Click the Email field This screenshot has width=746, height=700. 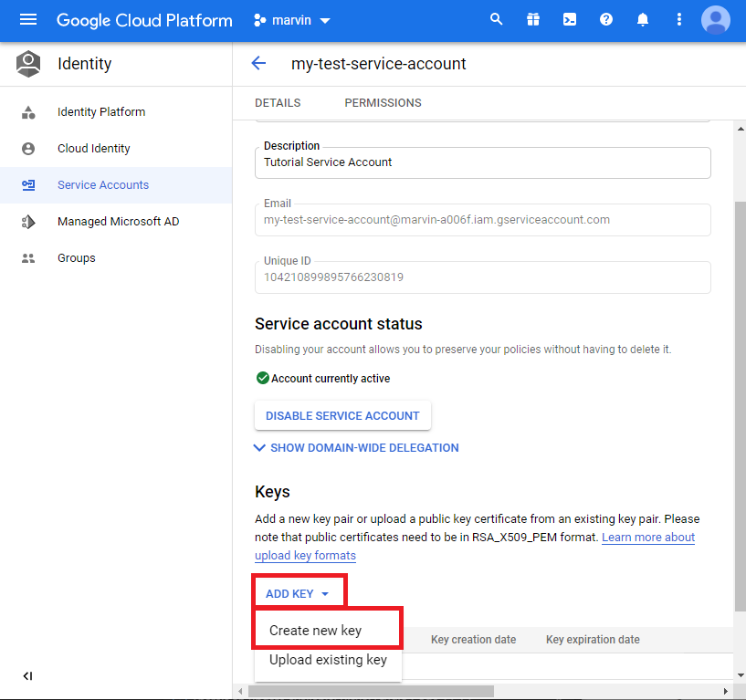(x=483, y=220)
